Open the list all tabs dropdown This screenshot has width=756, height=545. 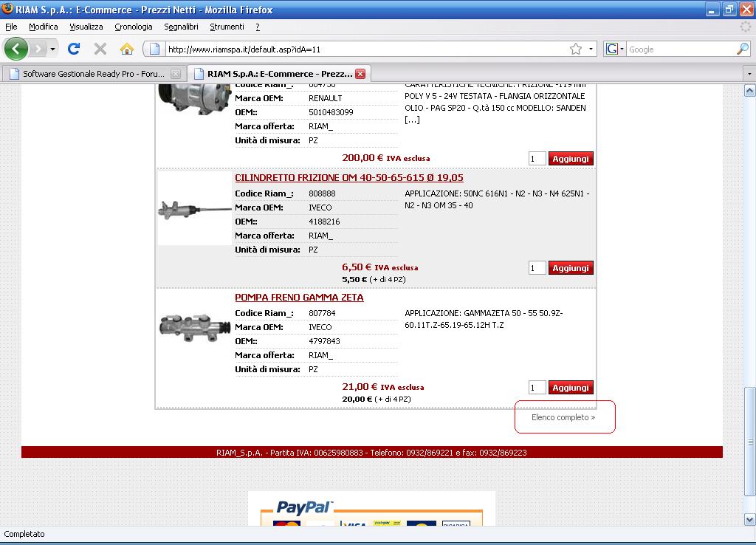pos(749,74)
